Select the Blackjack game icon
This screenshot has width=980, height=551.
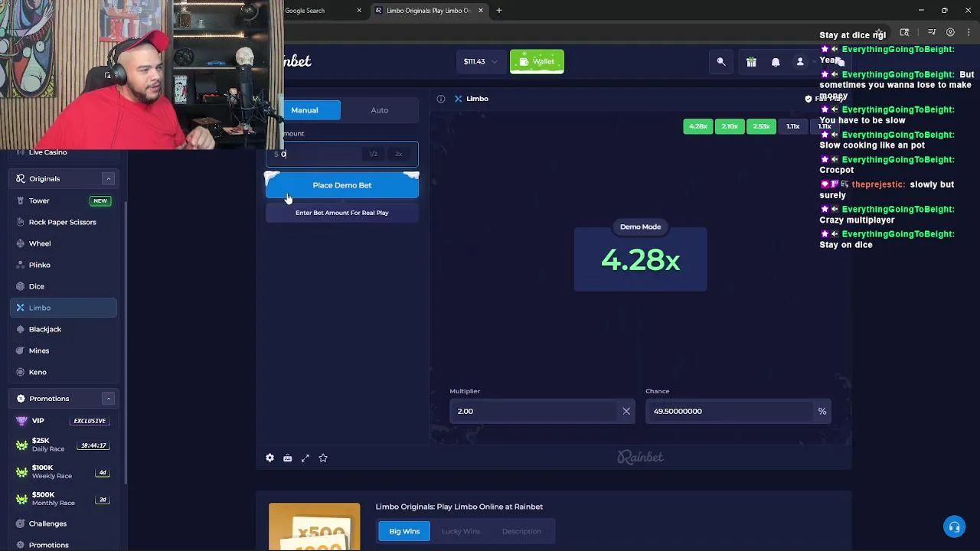coord(21,329)
